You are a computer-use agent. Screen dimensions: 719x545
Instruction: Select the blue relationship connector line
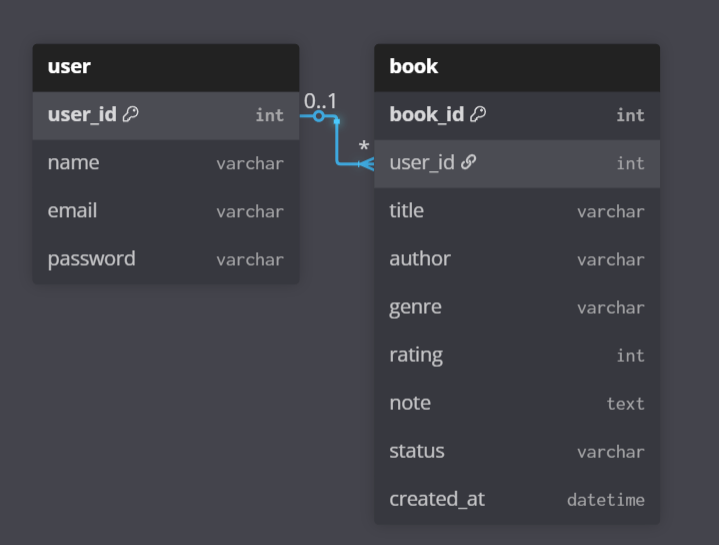coord(337,142)
